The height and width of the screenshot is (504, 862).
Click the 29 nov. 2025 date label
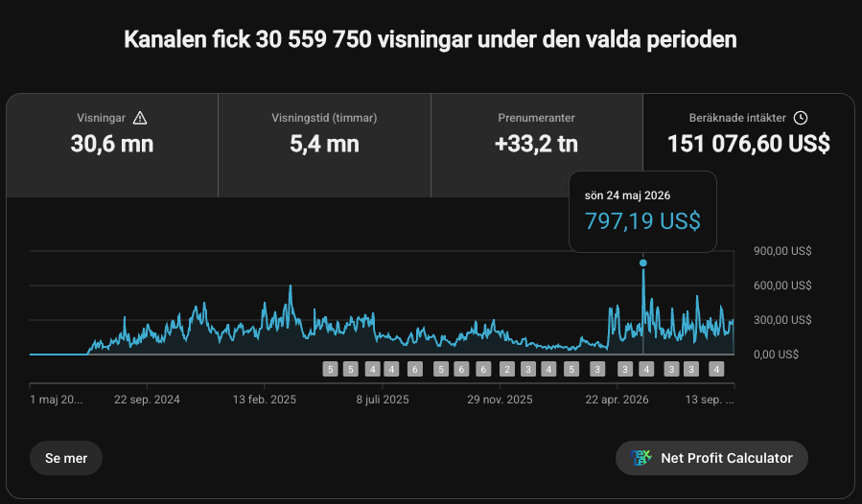tap(500, 400)
